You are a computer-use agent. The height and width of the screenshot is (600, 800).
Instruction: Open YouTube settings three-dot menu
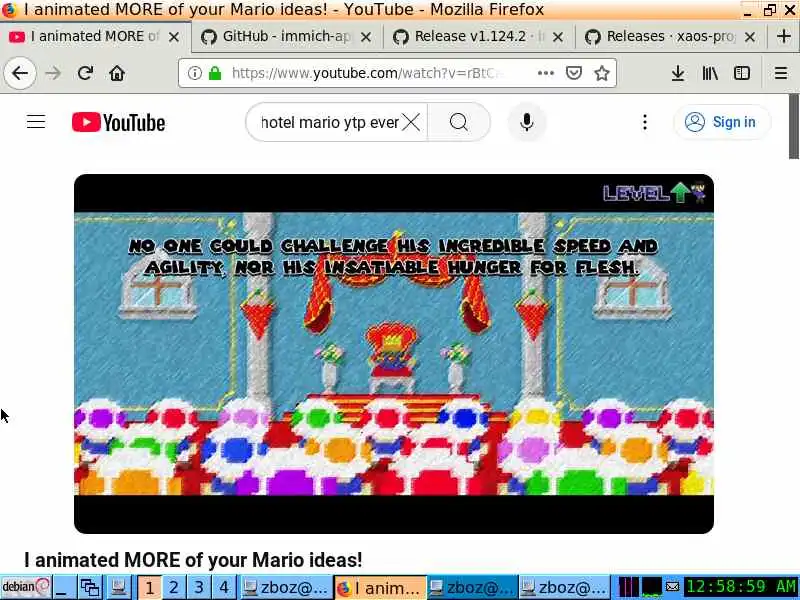point(645,122)
